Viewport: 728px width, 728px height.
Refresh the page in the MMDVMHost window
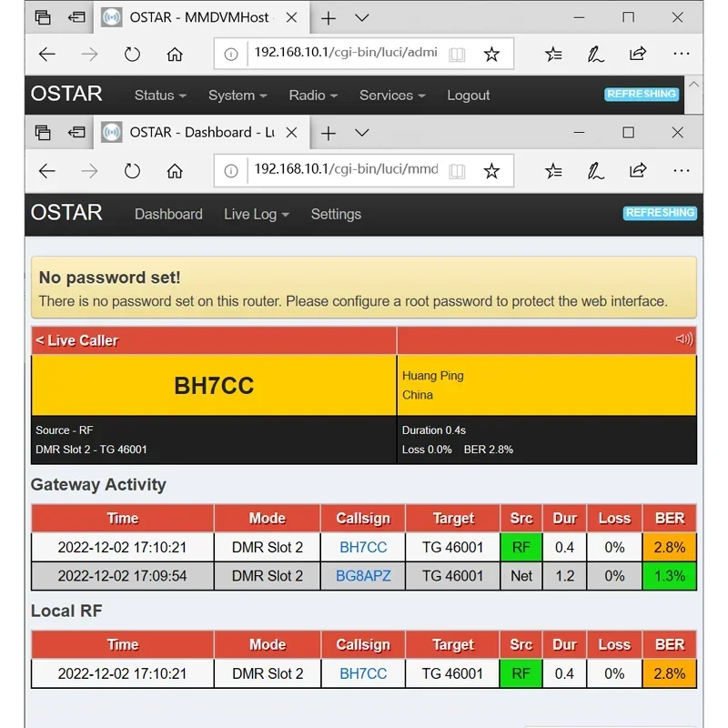point(132,55)
